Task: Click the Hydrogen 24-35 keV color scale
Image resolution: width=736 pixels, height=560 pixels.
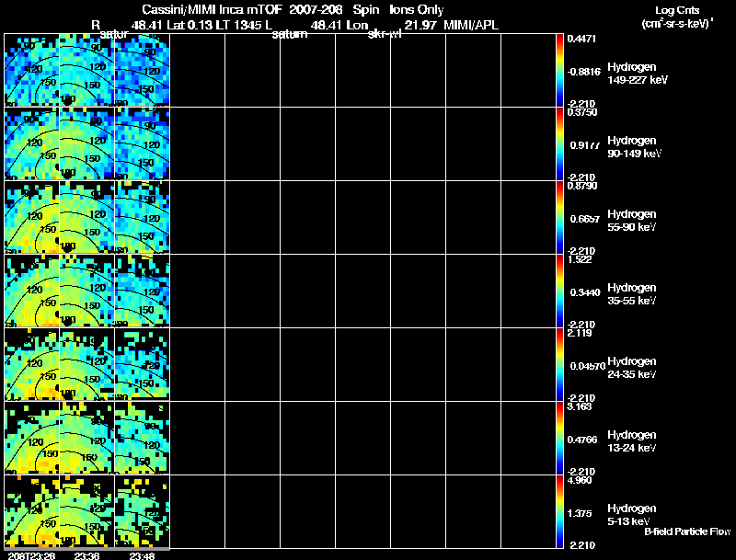Action: pos(560,364)
